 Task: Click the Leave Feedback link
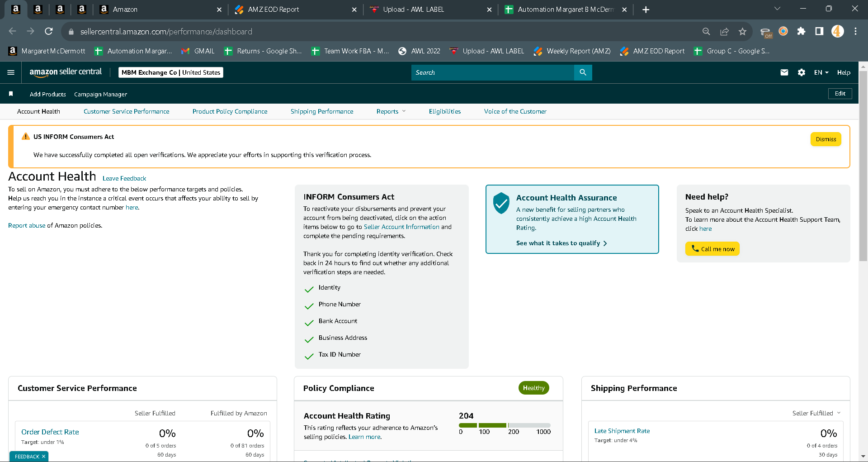pyautogui.click(x=124, y=178)
